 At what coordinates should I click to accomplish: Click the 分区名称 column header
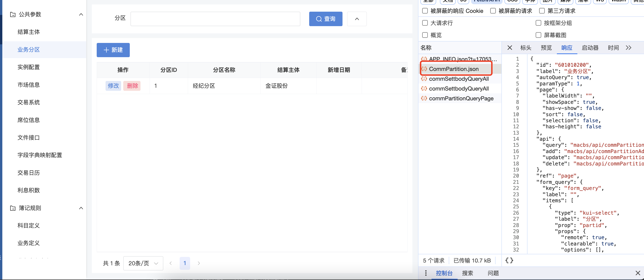click(224, 70)
